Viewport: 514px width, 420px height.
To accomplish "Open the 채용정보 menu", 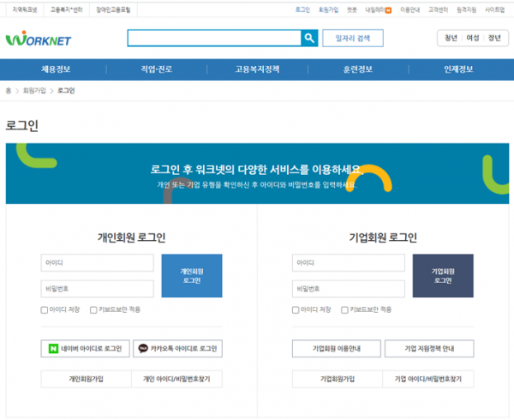I will pos(56,69).
